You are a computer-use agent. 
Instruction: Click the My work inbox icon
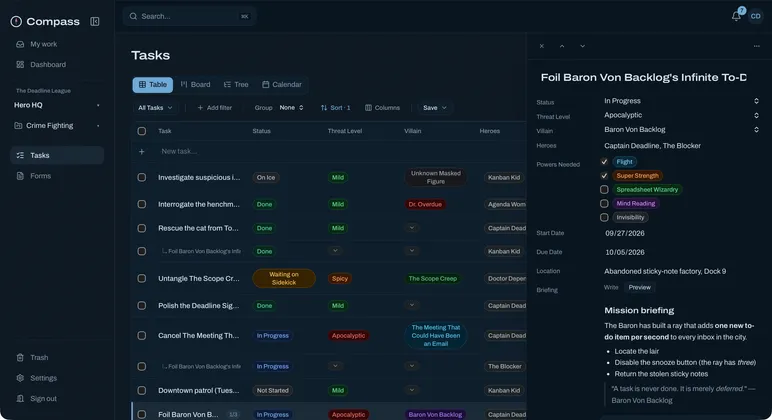[x=20, y=44]
